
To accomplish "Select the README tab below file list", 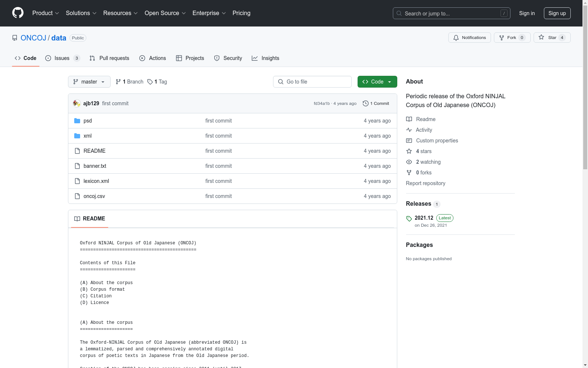I will pyautogui.click(x=90, y=219).
